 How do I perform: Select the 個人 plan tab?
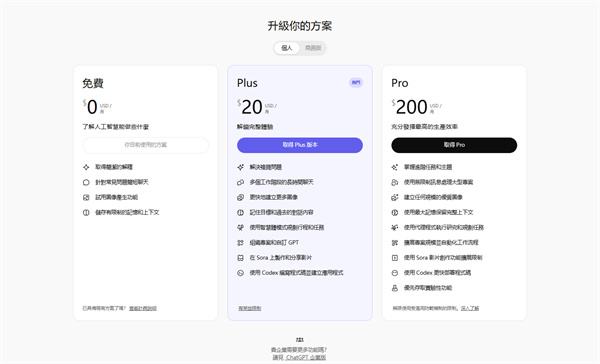tap(287, 48)
